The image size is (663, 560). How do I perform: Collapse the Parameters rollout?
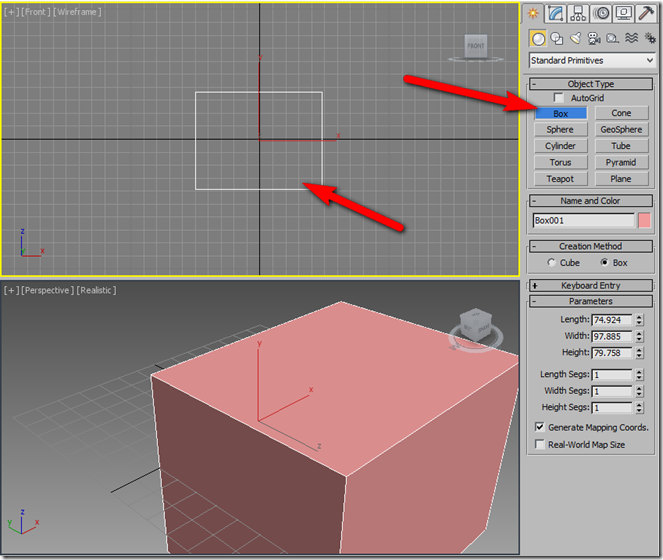pos(591,301)
